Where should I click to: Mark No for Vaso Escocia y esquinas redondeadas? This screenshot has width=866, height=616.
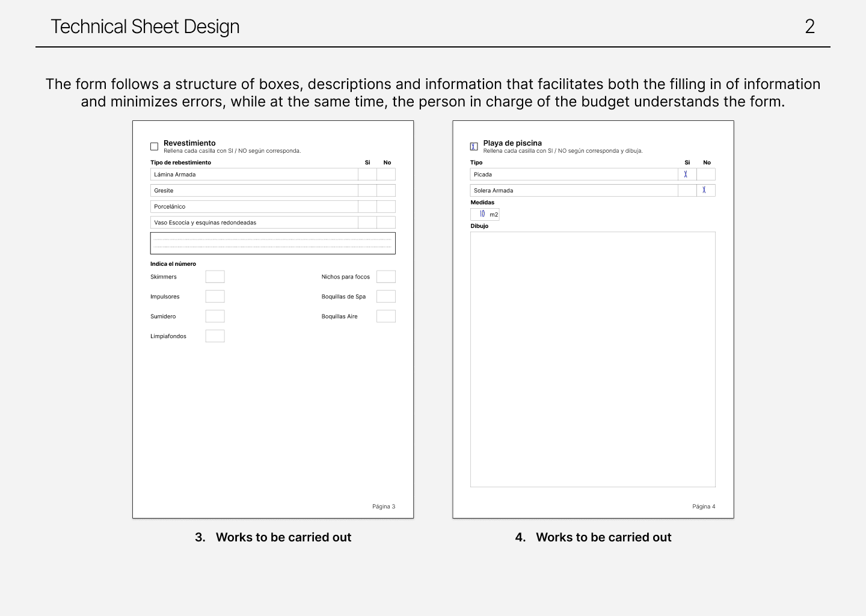tap(387, 222)
